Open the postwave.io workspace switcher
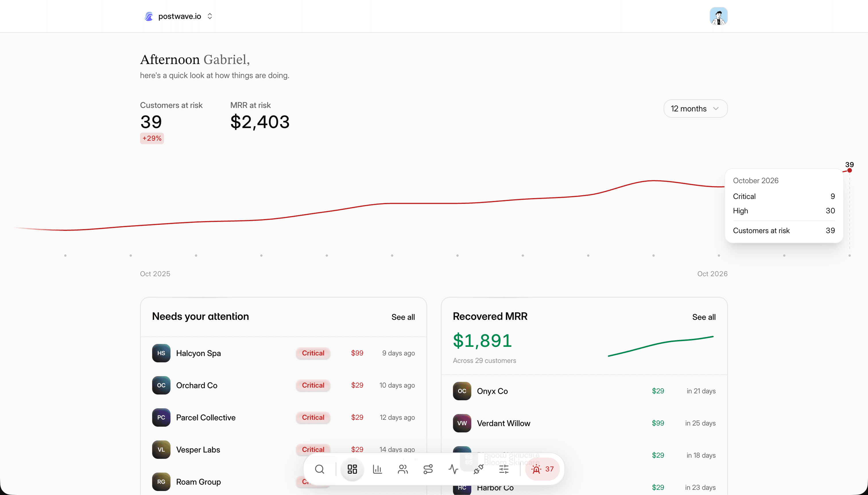 pos(179,16)
